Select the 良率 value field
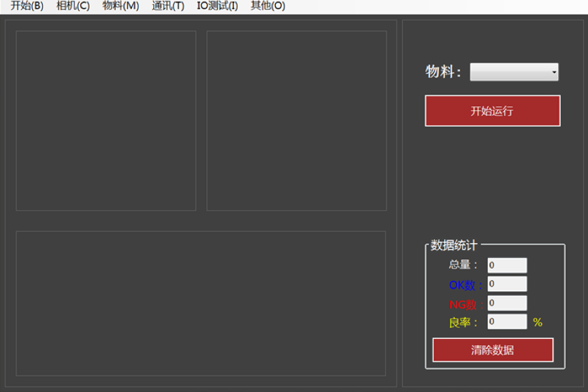The image size is (588, 392). pos(507,321)
